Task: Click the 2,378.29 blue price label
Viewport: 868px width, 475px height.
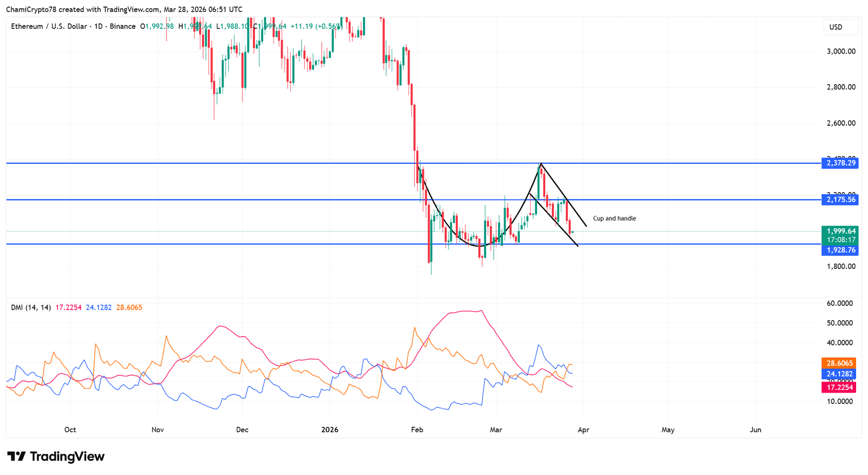Action: pyautogui.click(x=840, y=163)
